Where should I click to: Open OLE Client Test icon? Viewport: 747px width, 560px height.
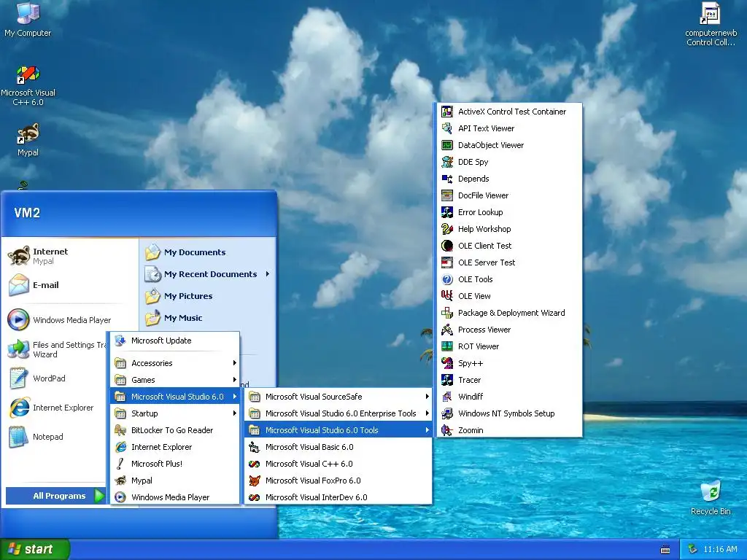pos(447,246)
